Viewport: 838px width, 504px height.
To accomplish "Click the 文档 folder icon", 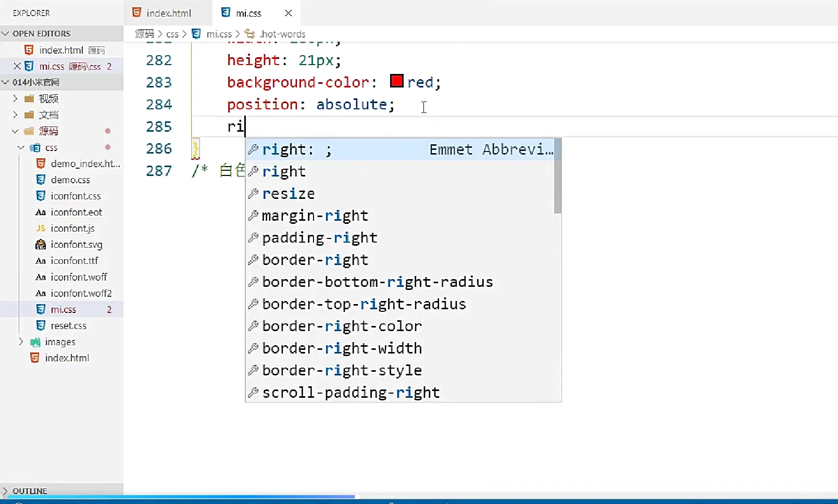I will pyautogui.click(x=29, y=115).
